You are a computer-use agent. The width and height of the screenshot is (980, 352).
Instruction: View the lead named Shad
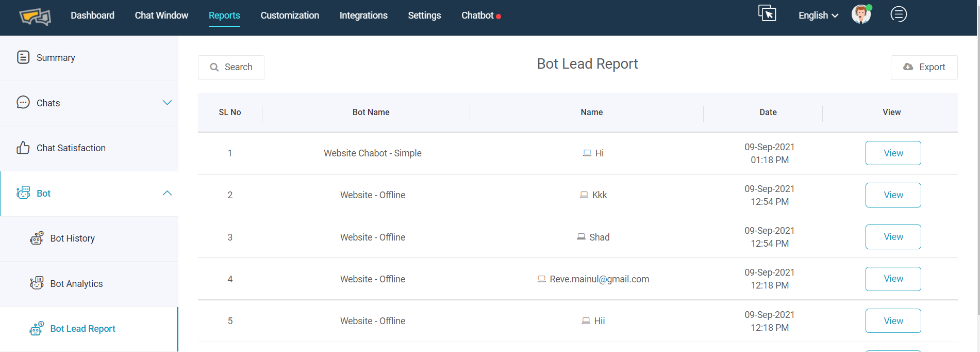893,237
